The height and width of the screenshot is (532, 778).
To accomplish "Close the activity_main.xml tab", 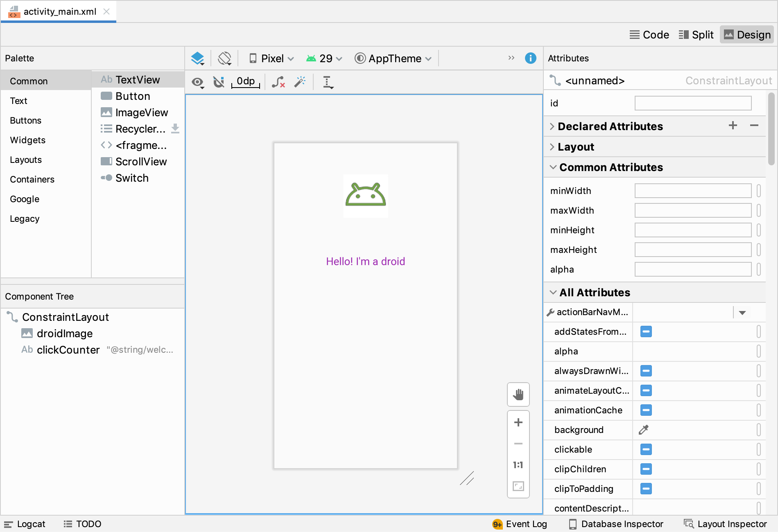I will tap(106, 11).
